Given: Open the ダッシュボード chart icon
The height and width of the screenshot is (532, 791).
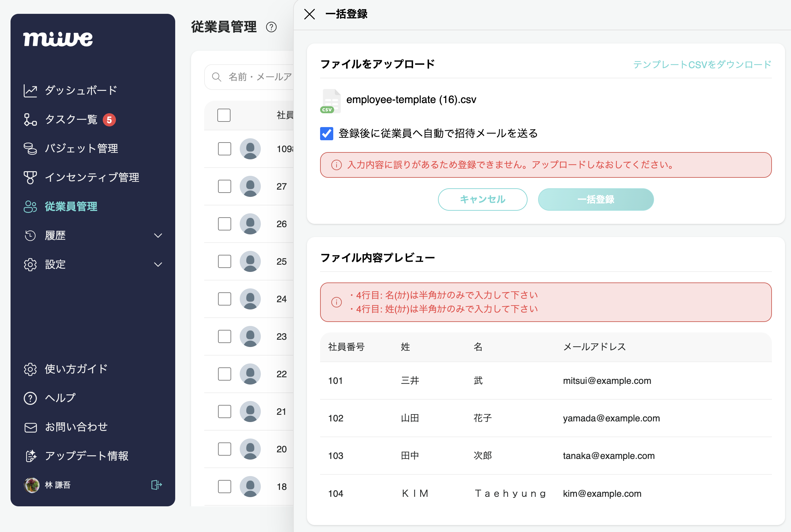Looking at the screenshot, I should (30, 90).
